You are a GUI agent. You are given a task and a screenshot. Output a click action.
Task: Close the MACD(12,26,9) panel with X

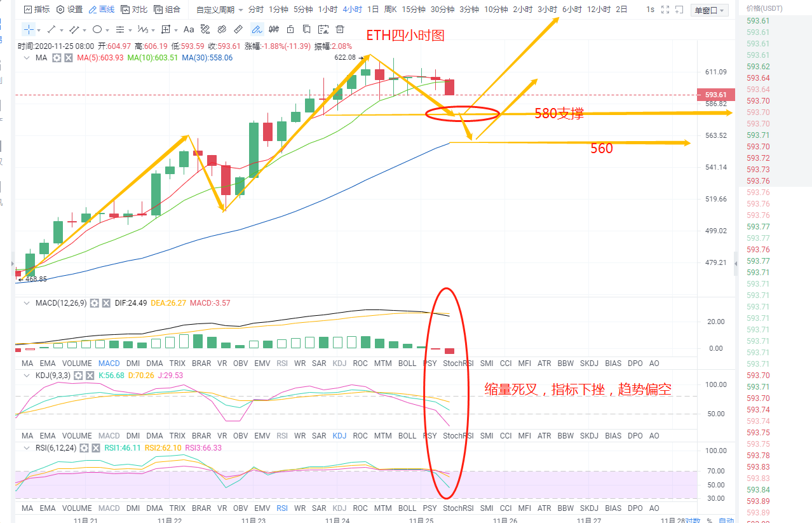[x=106, y=303]
